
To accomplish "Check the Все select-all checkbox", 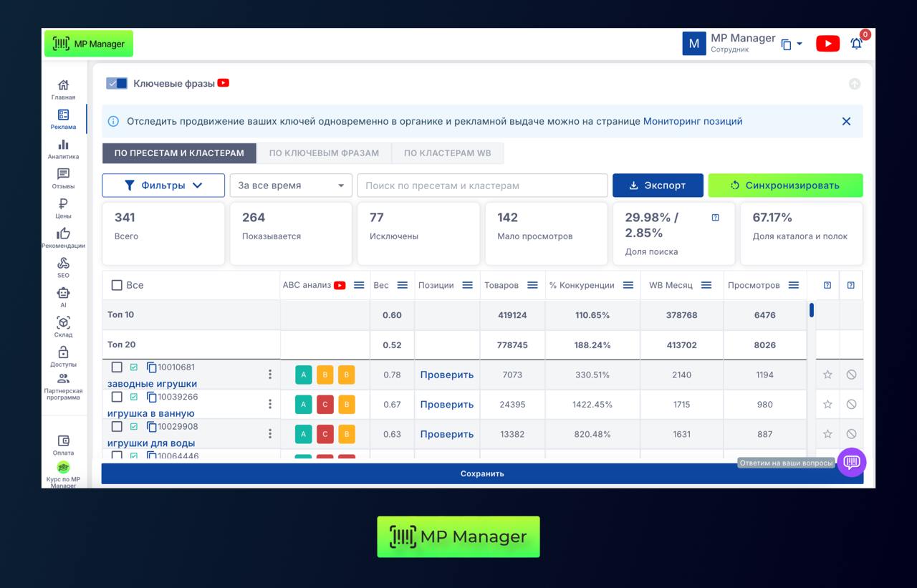I will [117, 285].
